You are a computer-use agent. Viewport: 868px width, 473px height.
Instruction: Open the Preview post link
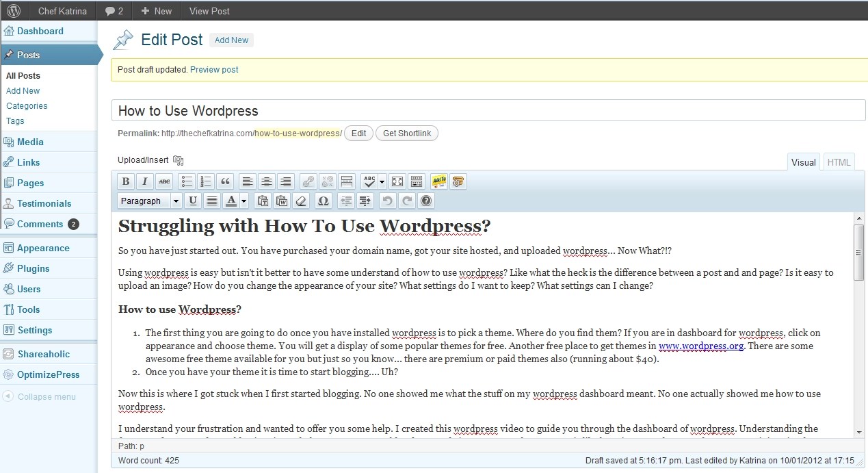click(x=214, y=70)
